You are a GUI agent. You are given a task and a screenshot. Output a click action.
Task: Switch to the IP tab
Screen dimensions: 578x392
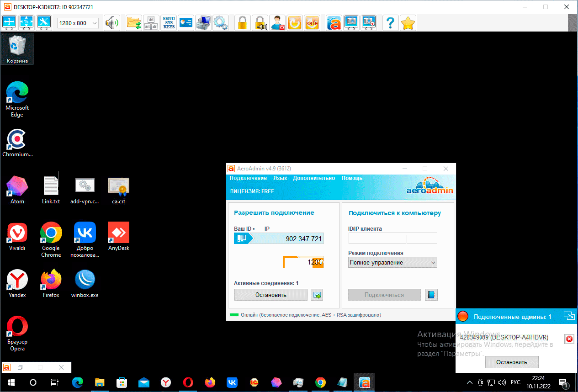[x=267, y=228]
